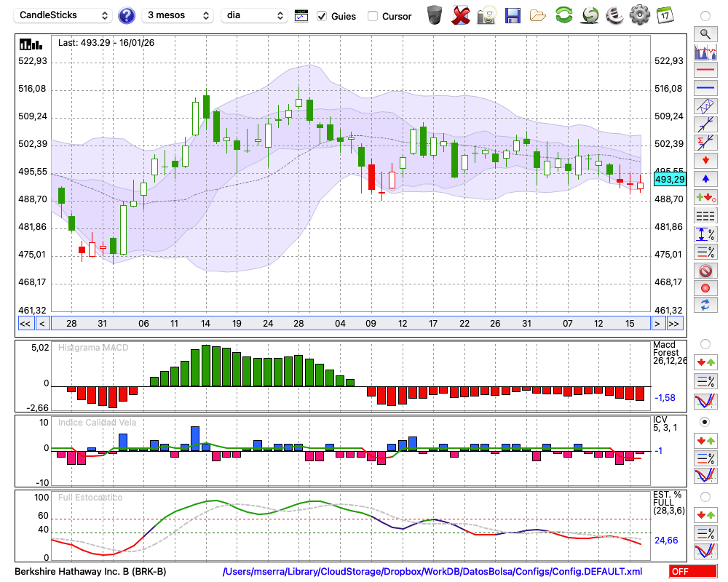Uncheck the Guies checkbox

click(x=323, y=16)
